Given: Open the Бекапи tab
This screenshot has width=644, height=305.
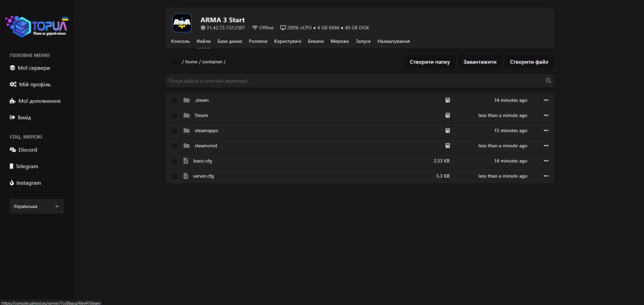Looking at the screenshot, I should point(315,41).
